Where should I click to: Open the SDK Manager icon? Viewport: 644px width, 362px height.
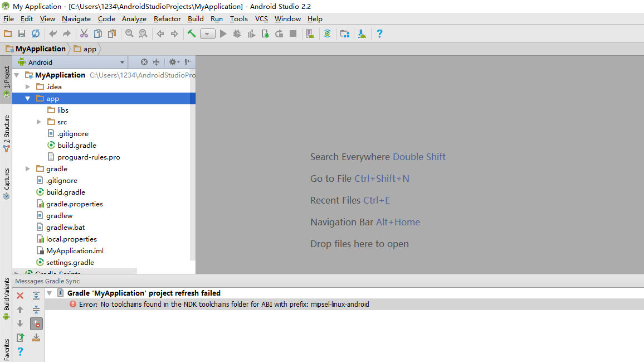[x=362, y=33]
